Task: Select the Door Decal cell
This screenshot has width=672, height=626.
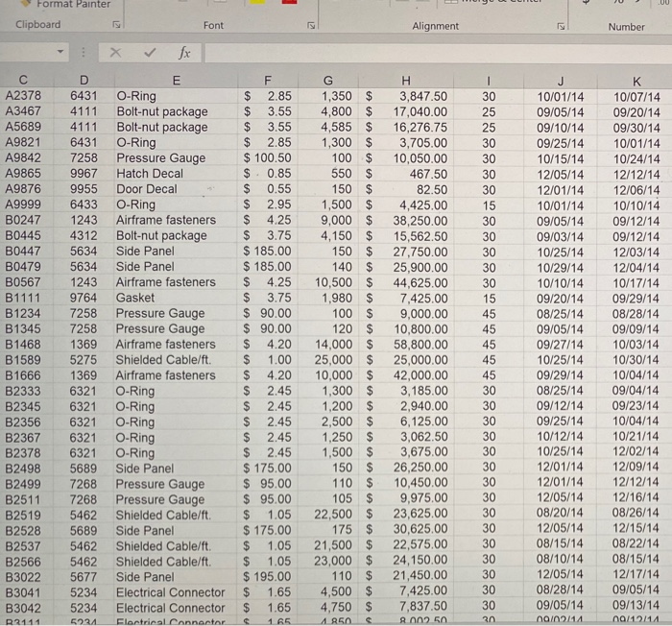Action: 176,189
